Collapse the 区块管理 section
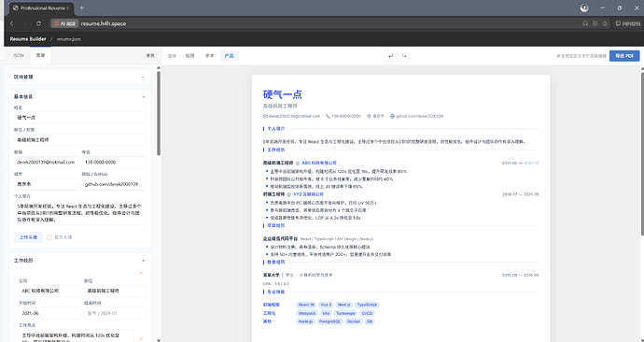Screen dimensions: 644x342 [x=144, y=77]
